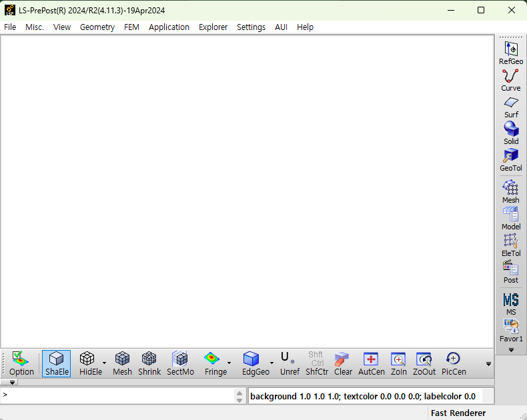Click the background command message text
This screenshot has width=527, height=420.
point(363,397)
